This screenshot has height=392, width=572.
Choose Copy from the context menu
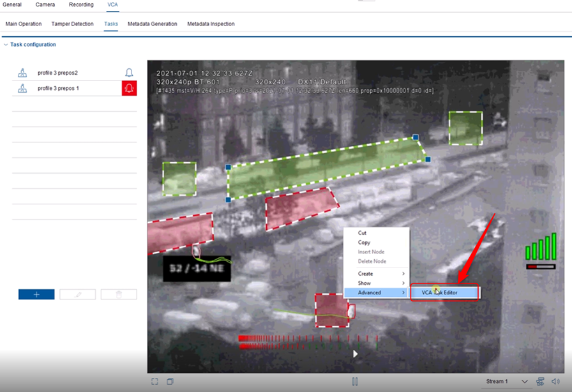coord(364,243)
